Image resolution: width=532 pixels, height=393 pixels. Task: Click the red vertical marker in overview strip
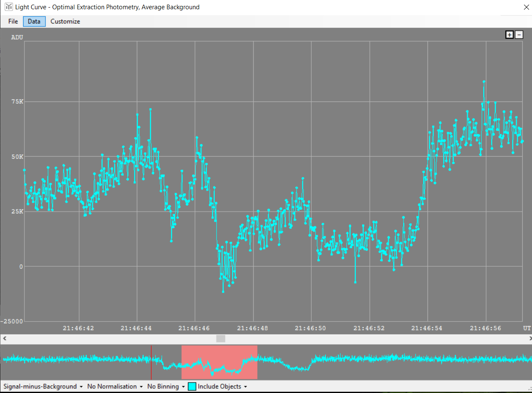coord(151,362)
